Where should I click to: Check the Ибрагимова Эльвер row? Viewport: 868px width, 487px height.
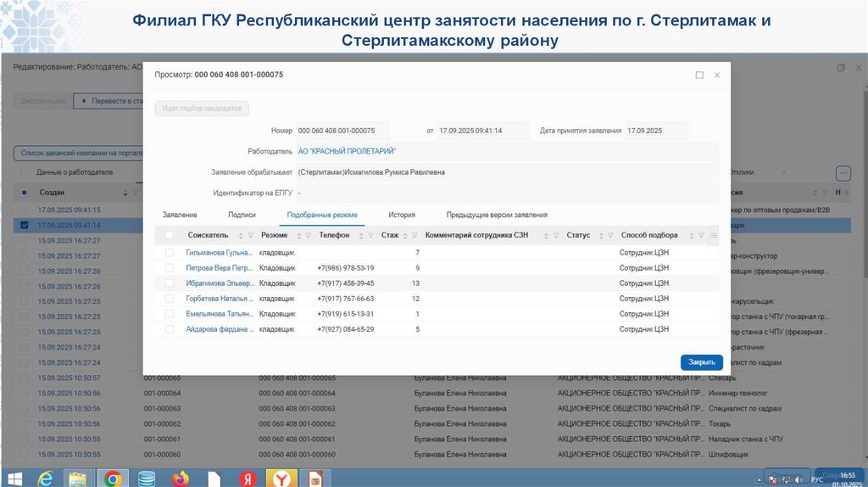pyautogui.click(x=170, y=283)
